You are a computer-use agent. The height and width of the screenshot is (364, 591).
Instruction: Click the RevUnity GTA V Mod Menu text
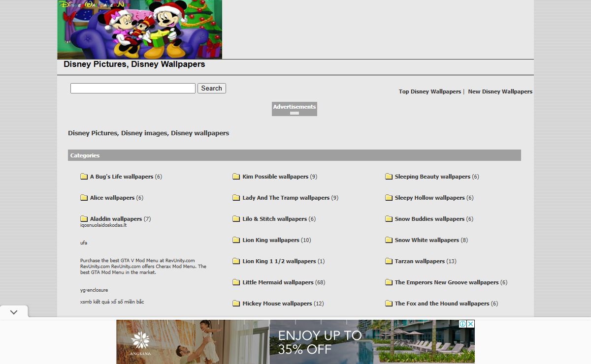(x=143, y=267)
